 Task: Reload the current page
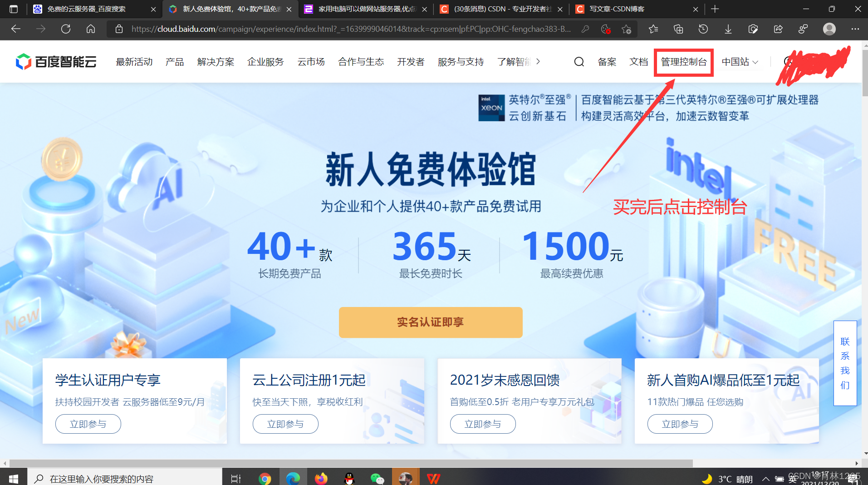(66, 29)
